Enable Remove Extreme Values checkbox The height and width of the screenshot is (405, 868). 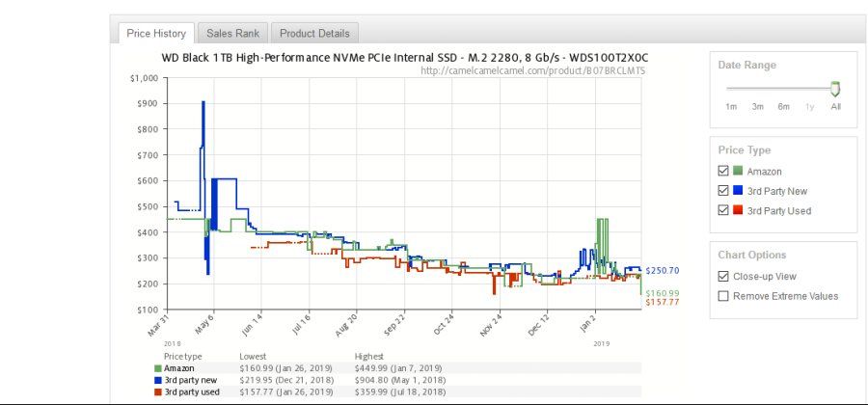723,296
